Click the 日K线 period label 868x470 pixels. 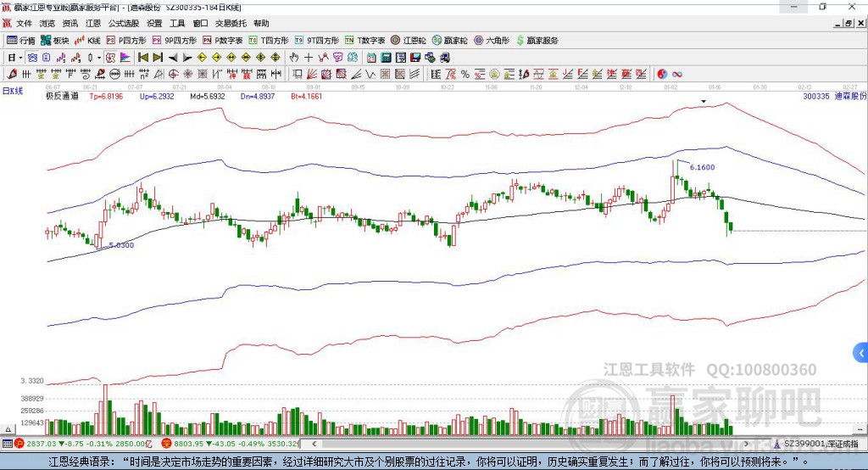pos(13,92)
